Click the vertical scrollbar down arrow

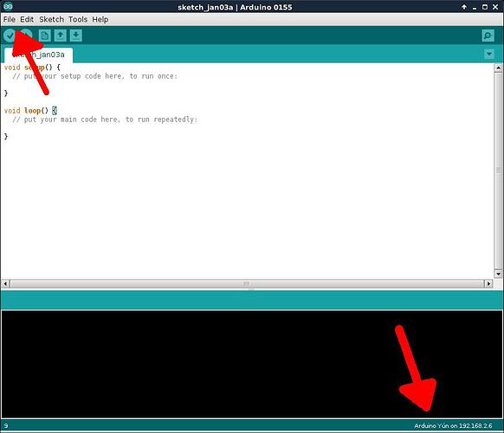498,275
